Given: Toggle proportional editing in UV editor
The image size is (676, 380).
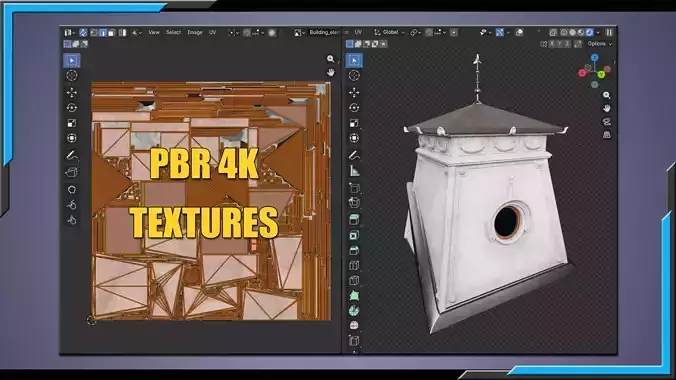Looking at the screenshot, I should pos(272,32).
